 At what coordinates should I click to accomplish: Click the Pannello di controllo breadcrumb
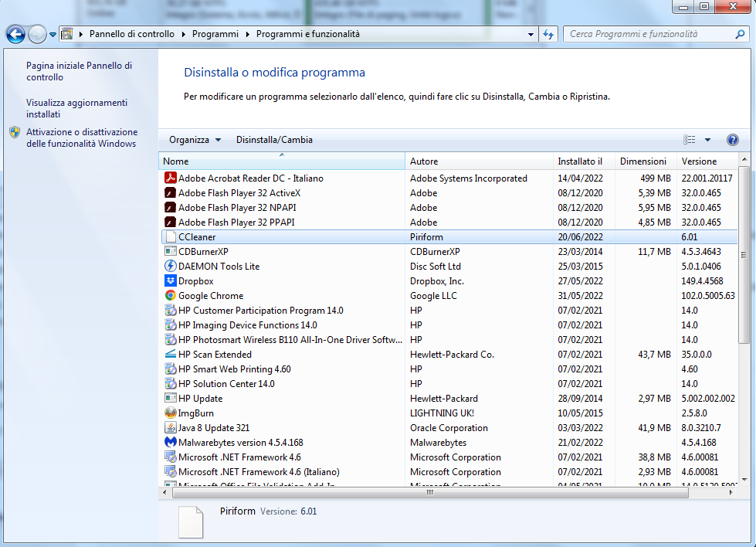[x=131, y=34]
